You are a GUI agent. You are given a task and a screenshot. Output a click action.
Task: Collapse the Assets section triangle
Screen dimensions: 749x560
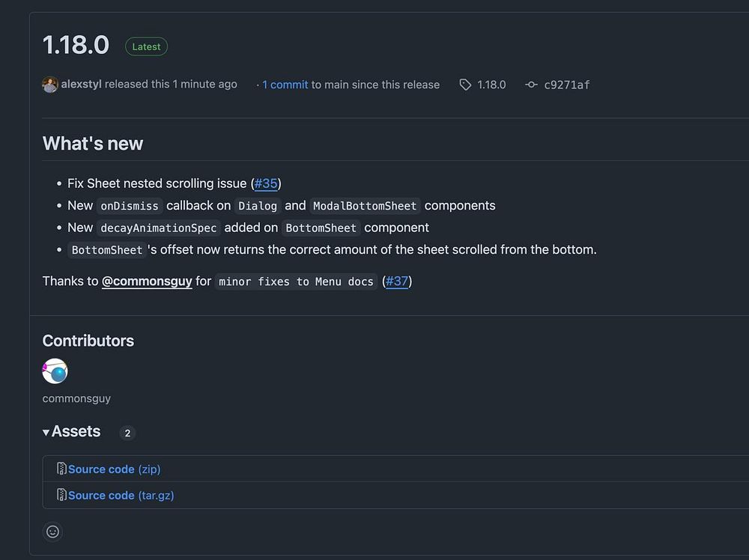tap(46, 432)
